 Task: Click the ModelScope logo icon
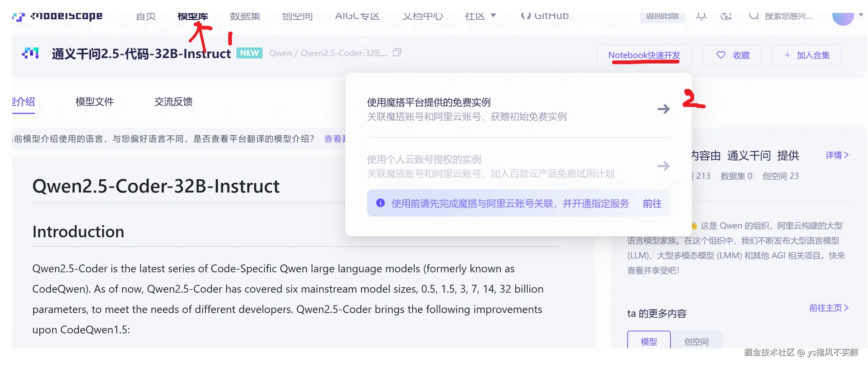pos(18,16)
